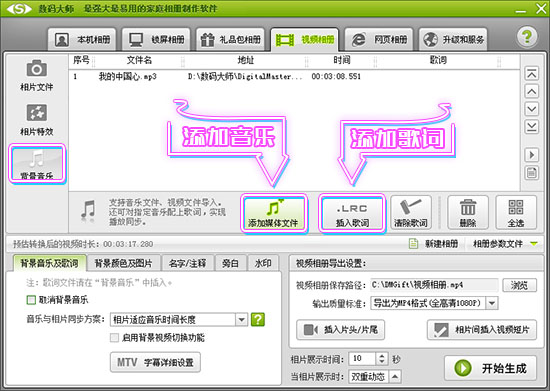Go to the 网页相册 tab
This screenshot has width=550, height=391.
[x=379, y=40]
